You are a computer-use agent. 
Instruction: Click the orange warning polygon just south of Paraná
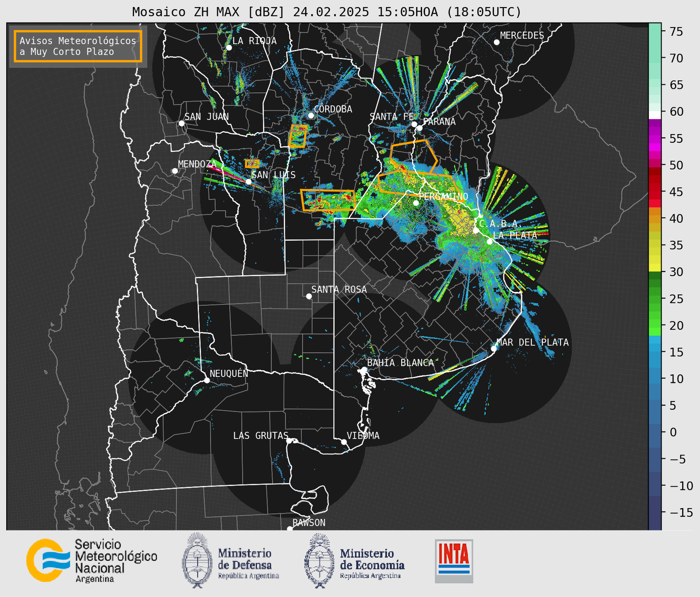click(413, 157)
